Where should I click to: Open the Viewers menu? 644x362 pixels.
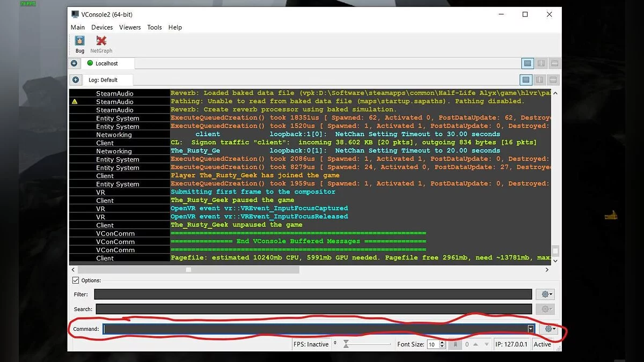[130, 27]
